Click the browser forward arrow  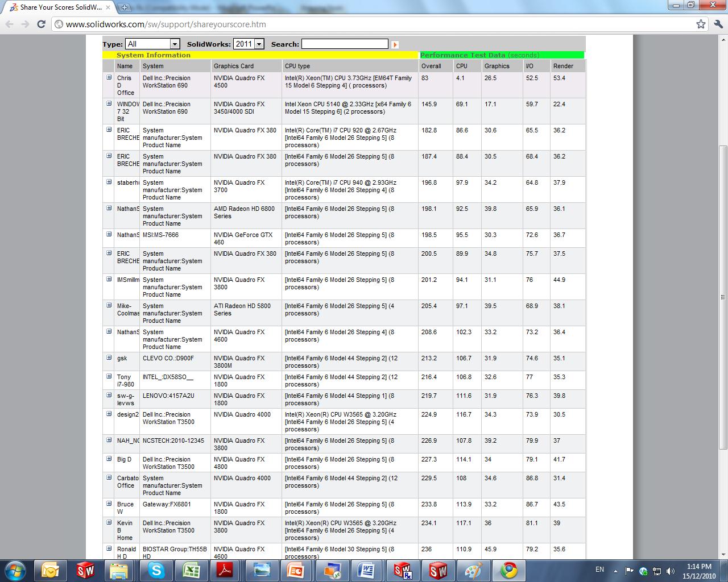25,24
